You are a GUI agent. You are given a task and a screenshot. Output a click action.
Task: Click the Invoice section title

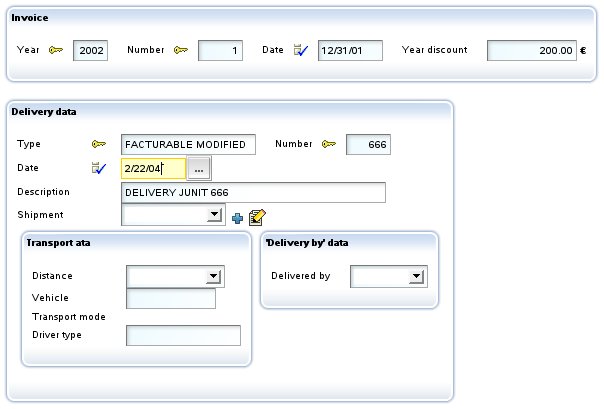(30, 18)
